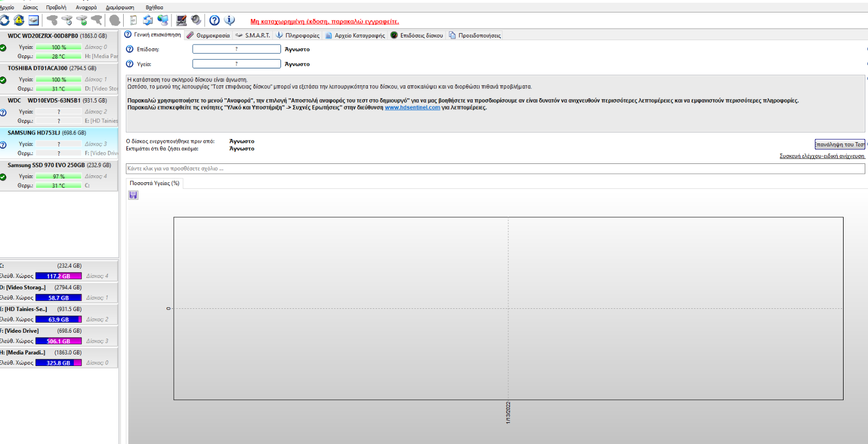
Task: Open the Δίσκος menu
Action: [30, 8]
